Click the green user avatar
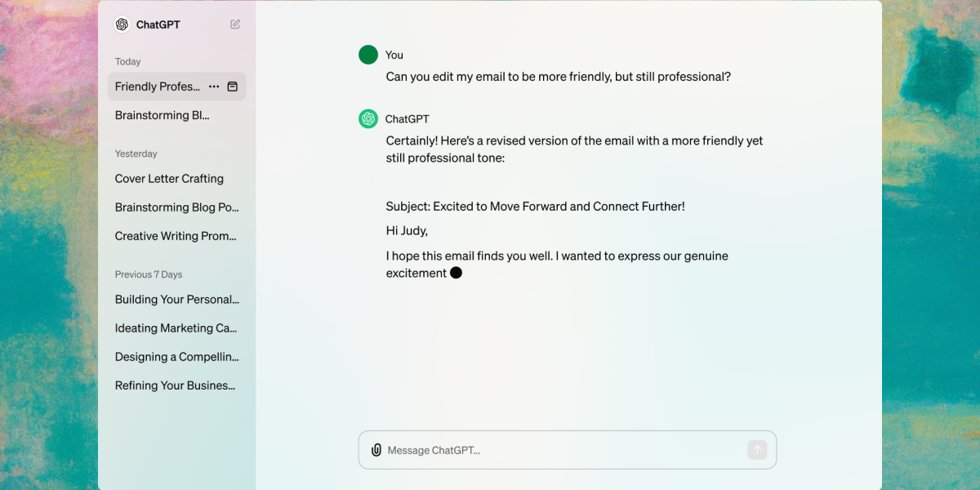The image size is (980, 490). (368, 55)
